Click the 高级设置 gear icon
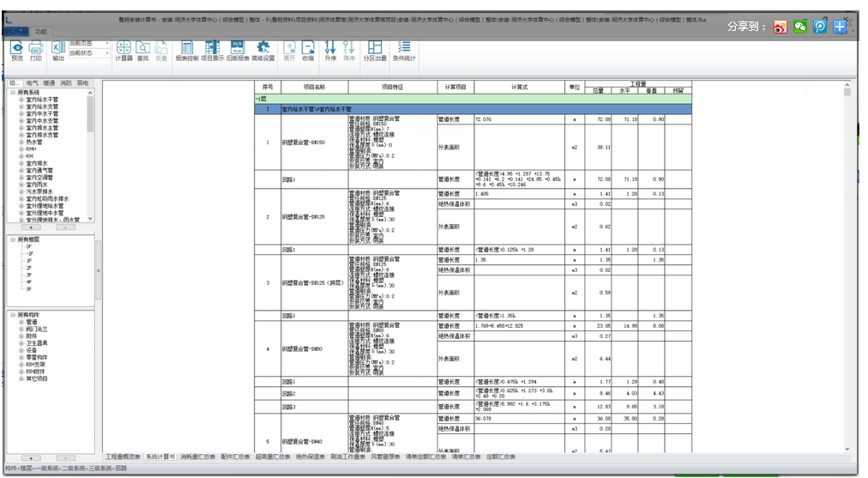This screenshot has width=868, height=478. [x=263, y=48]
